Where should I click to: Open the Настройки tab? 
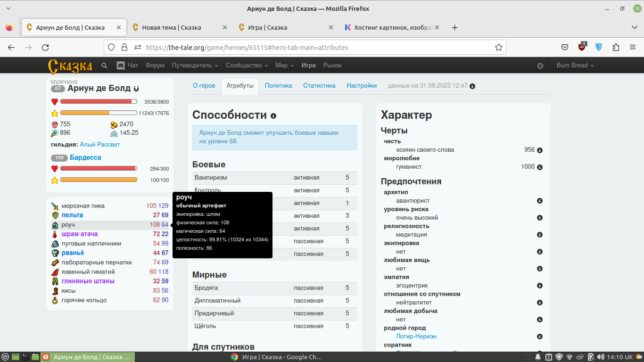[x=362, y=86]
